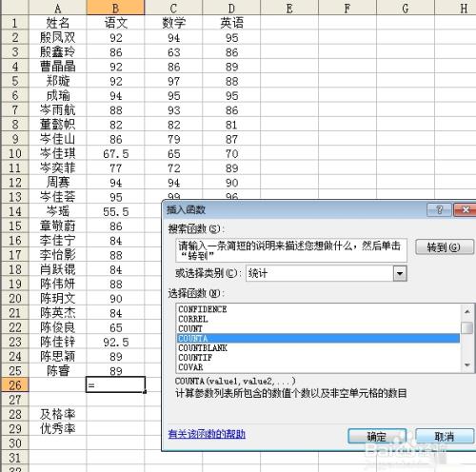The image size is (476, 472).
Task: Select row 29 header
Action: 15,428
